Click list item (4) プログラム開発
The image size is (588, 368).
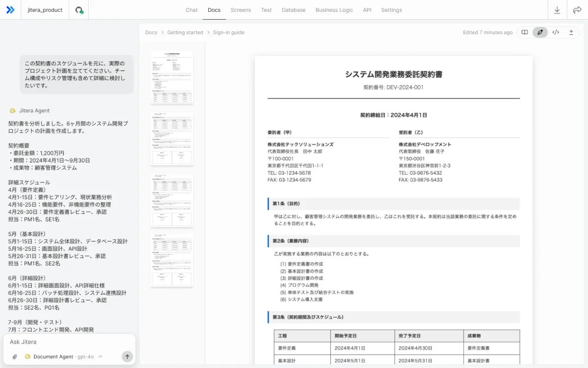point(299,285)
